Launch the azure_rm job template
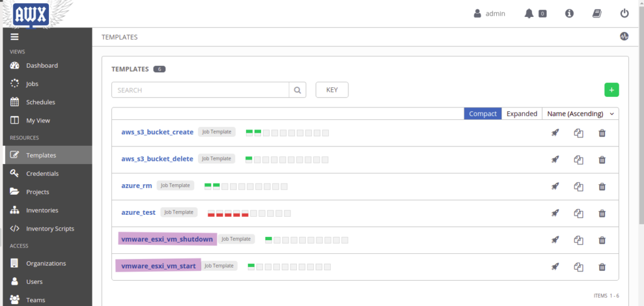The image size is (644, 306). pos(555,187)
